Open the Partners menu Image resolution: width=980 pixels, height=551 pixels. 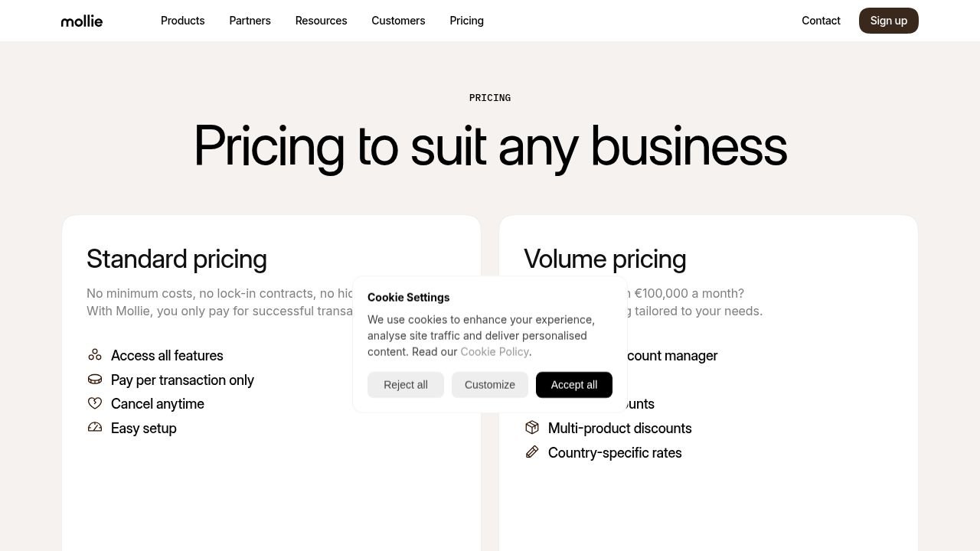point(250,21)
